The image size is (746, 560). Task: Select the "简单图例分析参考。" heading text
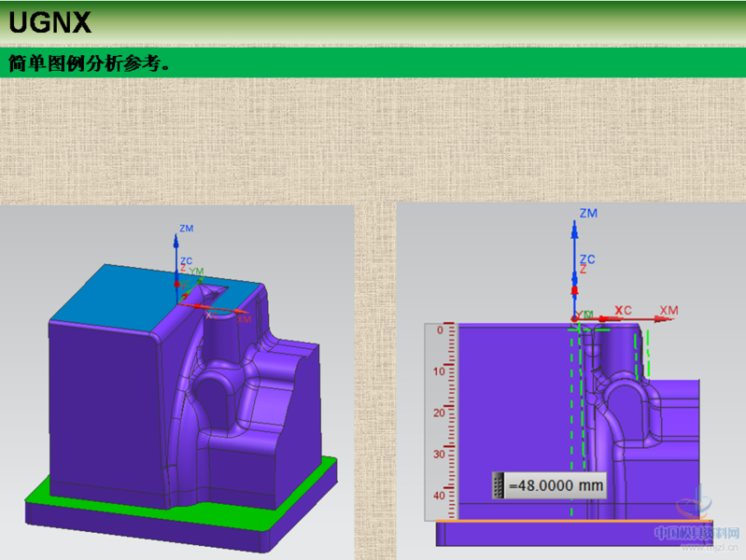tap(90, 63)
